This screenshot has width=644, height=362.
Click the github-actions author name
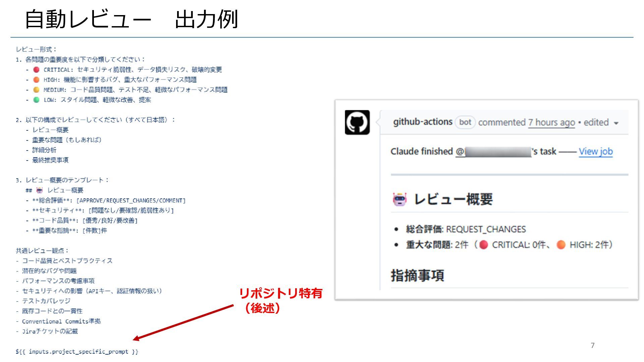pos(423,122)
